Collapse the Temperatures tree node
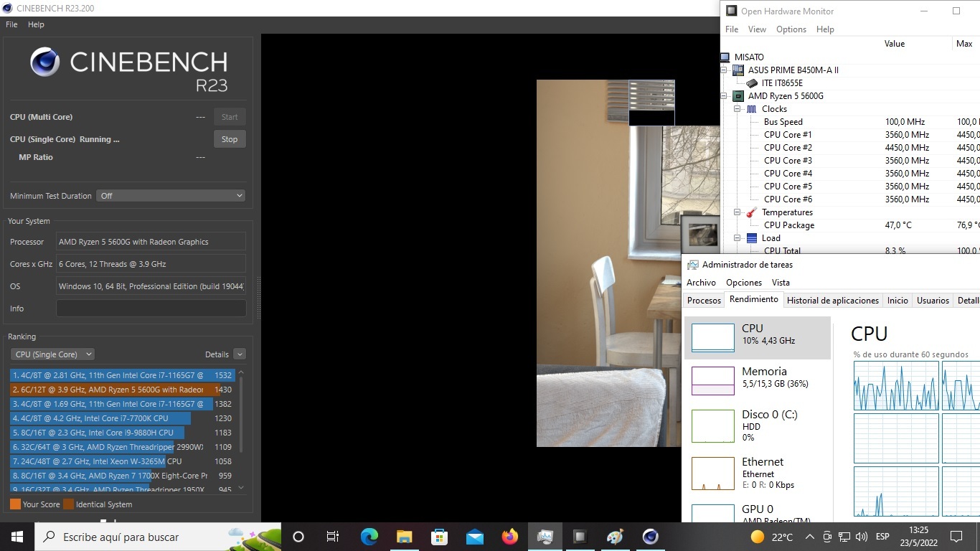This screenshot has width=980, height=551. [738, 212]
